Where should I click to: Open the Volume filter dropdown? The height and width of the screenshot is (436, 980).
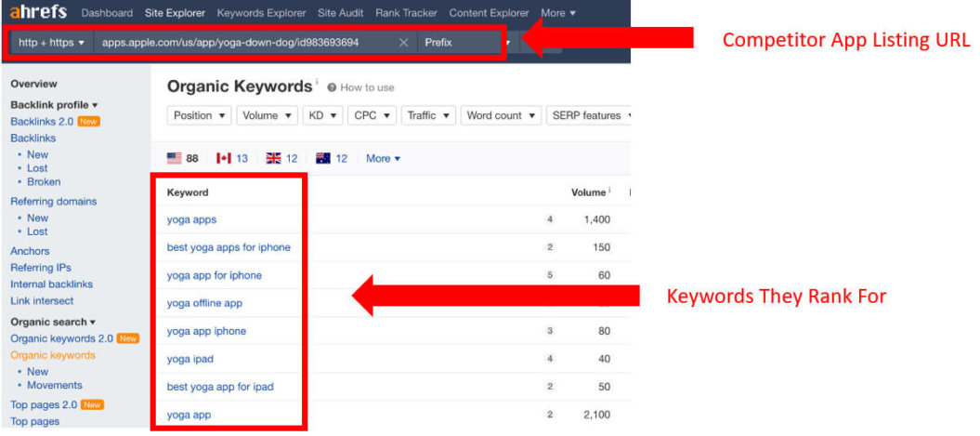click(267, 115)
